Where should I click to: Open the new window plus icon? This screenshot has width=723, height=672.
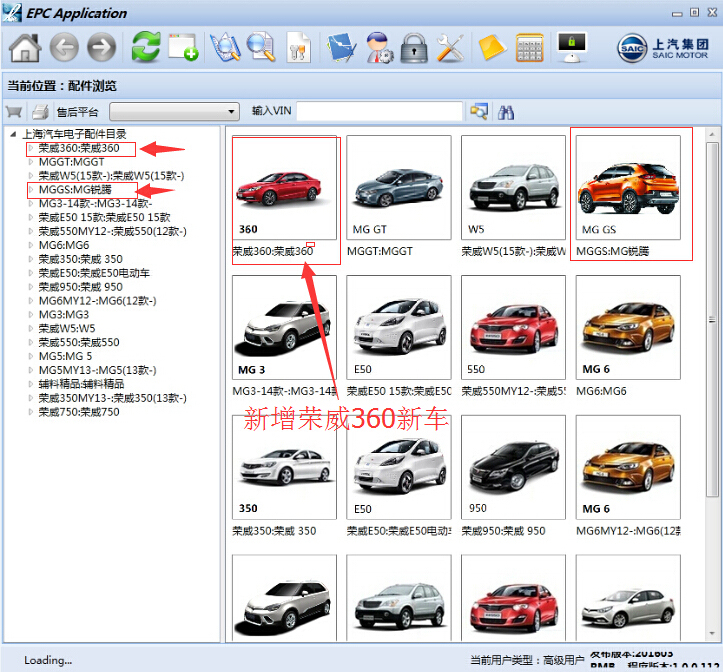coord(183,47)
